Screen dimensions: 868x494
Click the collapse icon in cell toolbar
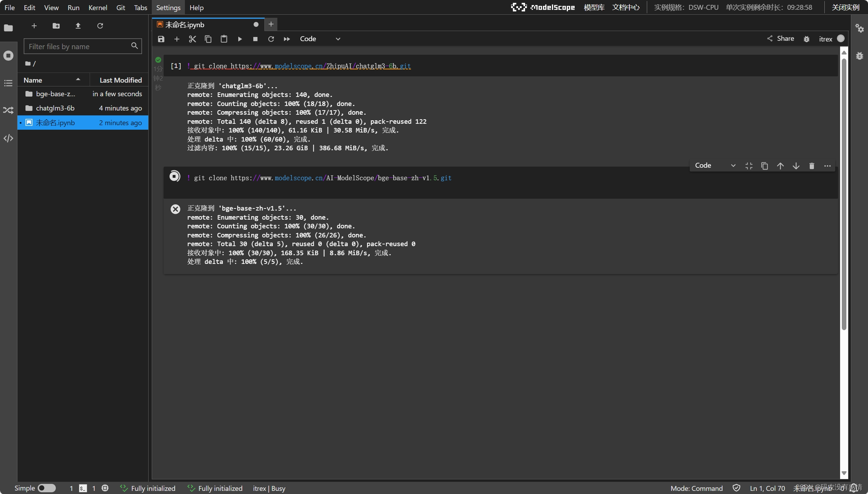pyautogui.click(x=749, y=166)
